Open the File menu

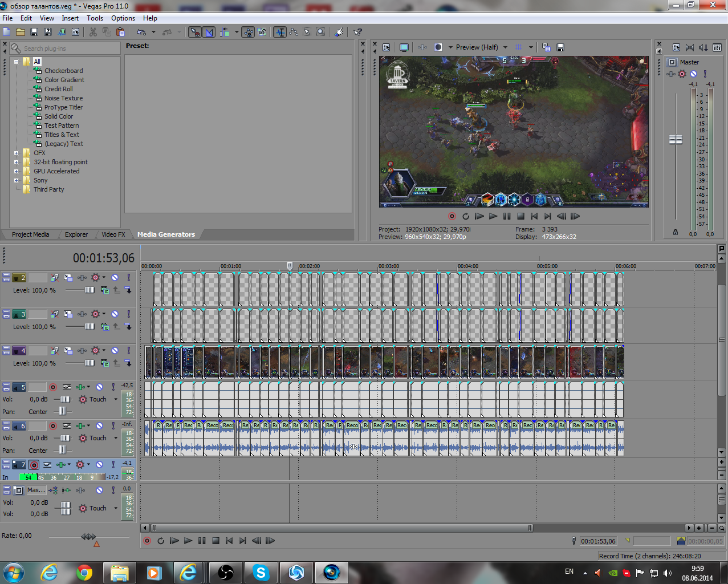pyautogui.click(x=7, y=18)
